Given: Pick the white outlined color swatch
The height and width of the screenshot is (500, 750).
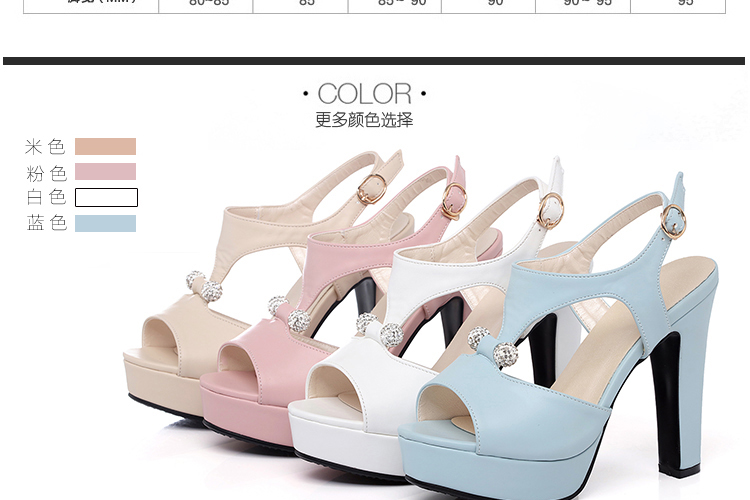Looking at the screenshot, I should click(105, 197).
